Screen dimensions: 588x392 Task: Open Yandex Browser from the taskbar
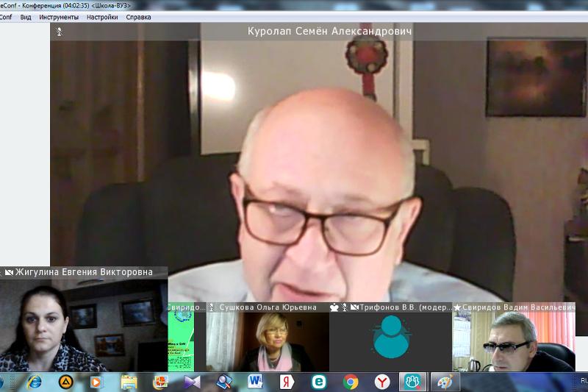(382, 382)
